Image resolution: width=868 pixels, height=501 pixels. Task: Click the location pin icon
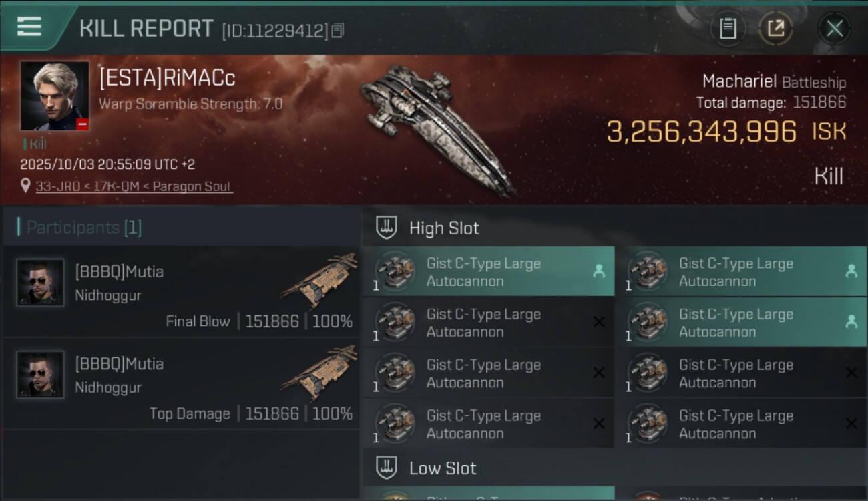pos(25,186)
